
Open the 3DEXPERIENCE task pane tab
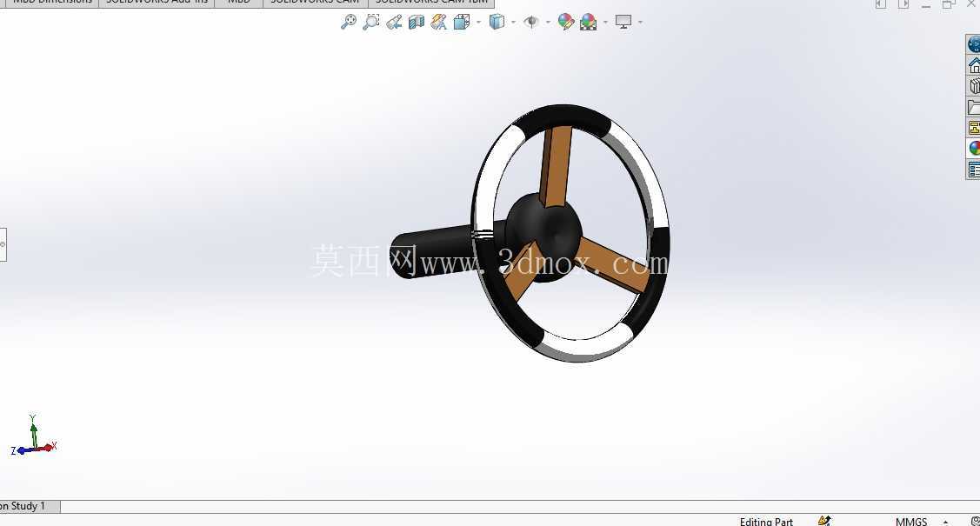pos(973,43)
